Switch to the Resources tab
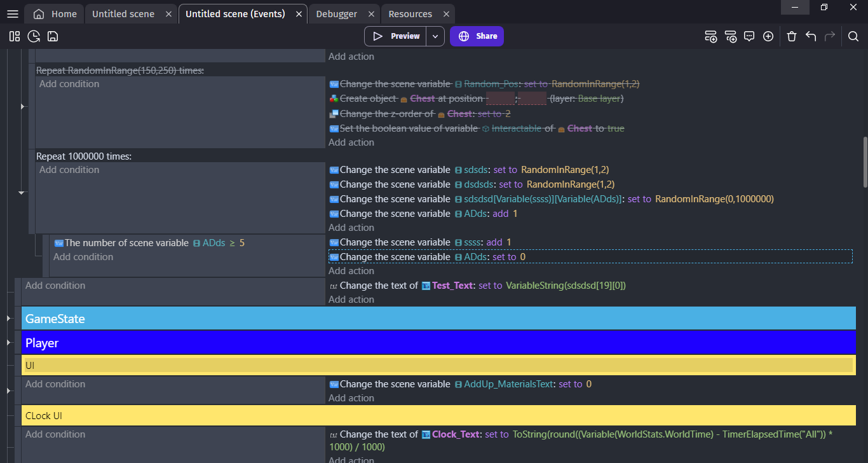This screenshot has width=868, height=463. 412,13
